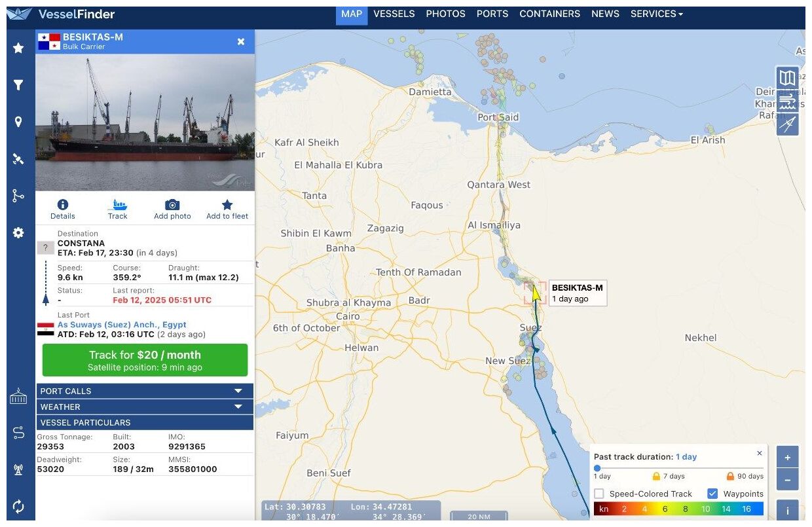
Task: Open the CONTAINERS menu item
Action: tap(549, 14)
